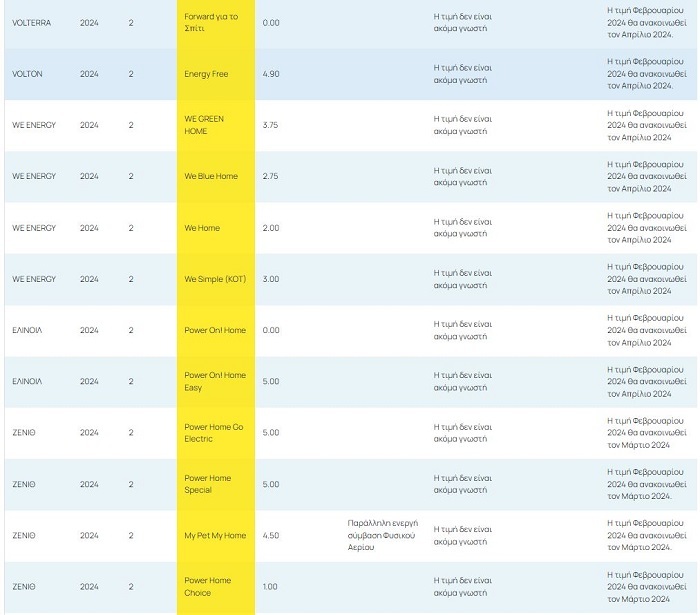Select the We Blue Home plan
The image size is (700, 615).
pos(211,176)
